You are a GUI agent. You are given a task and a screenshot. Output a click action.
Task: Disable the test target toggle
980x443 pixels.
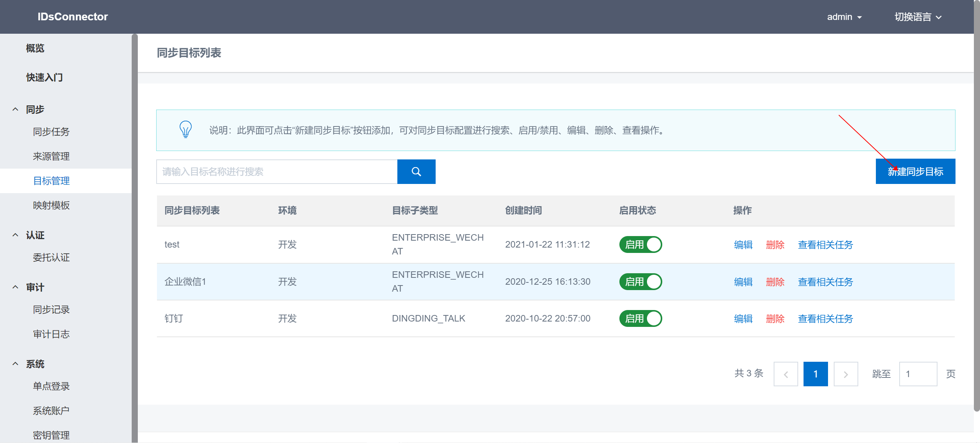640,244
